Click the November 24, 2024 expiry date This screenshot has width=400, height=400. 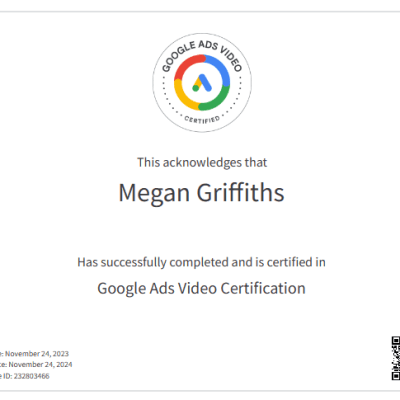[x=40, y=365]
